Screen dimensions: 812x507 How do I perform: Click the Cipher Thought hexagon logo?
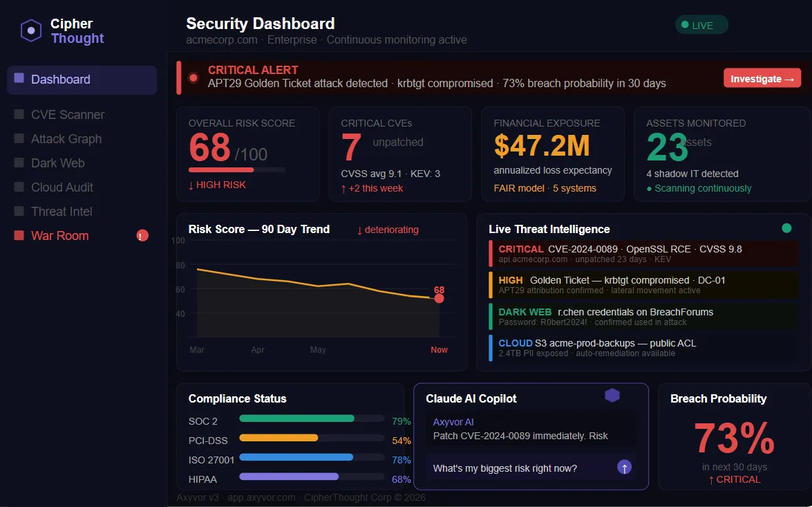tap(31, 30)
